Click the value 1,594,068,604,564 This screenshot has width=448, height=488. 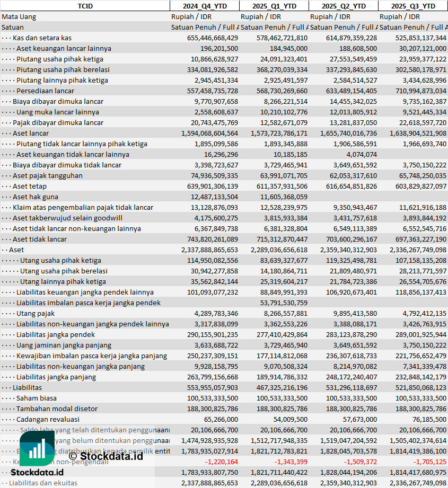[209, 133]
